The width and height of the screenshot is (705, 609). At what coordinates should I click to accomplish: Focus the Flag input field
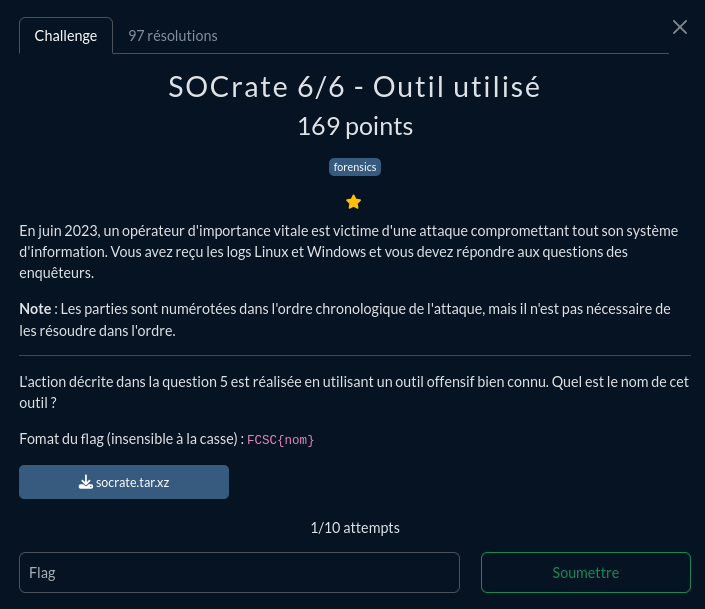(239, 572)
